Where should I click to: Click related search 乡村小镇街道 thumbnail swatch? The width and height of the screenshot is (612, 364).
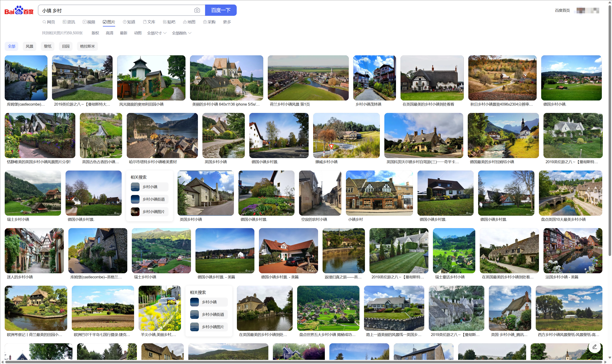point(135,199)
